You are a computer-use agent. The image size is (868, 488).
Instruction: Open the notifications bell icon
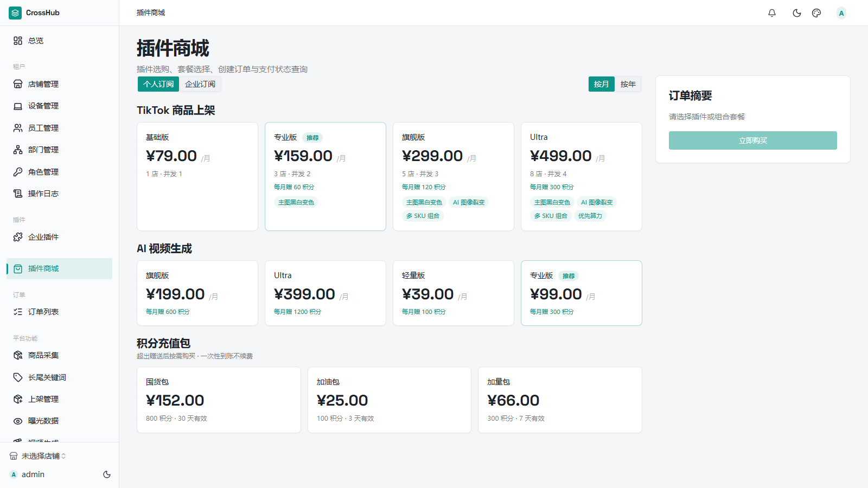tap(772, 13)
